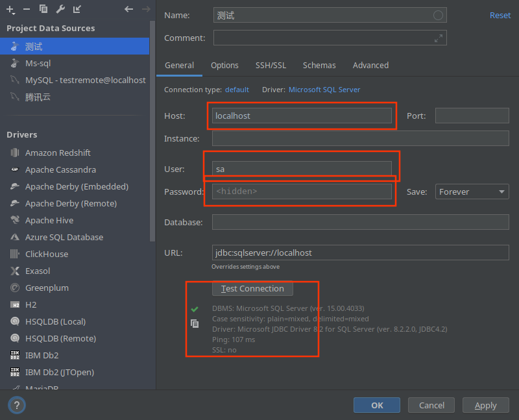The height and width of the screenshot is (420, 519).
Task: Click the Reset link
Action: [x=500, y=15]
